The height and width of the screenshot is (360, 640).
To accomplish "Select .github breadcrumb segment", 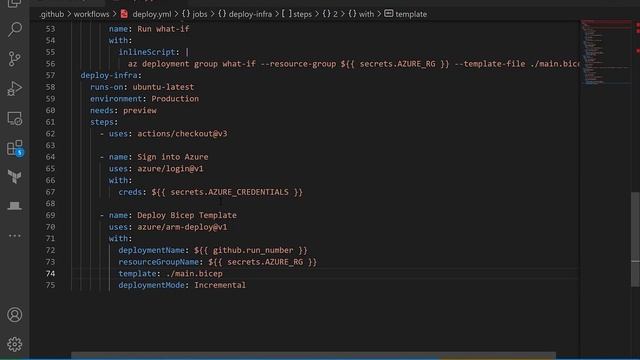I will (x=52, y=14).
